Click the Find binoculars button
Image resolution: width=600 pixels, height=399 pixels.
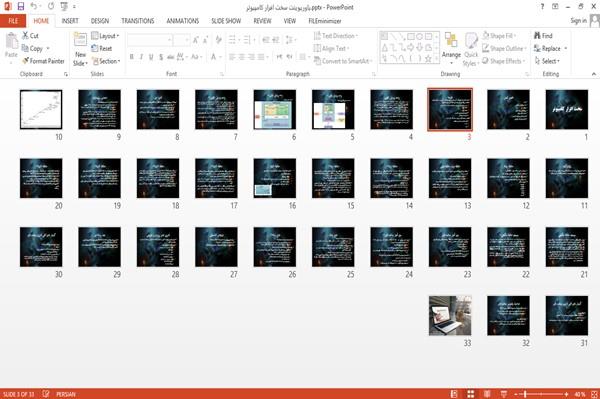[x=543, y=36]
